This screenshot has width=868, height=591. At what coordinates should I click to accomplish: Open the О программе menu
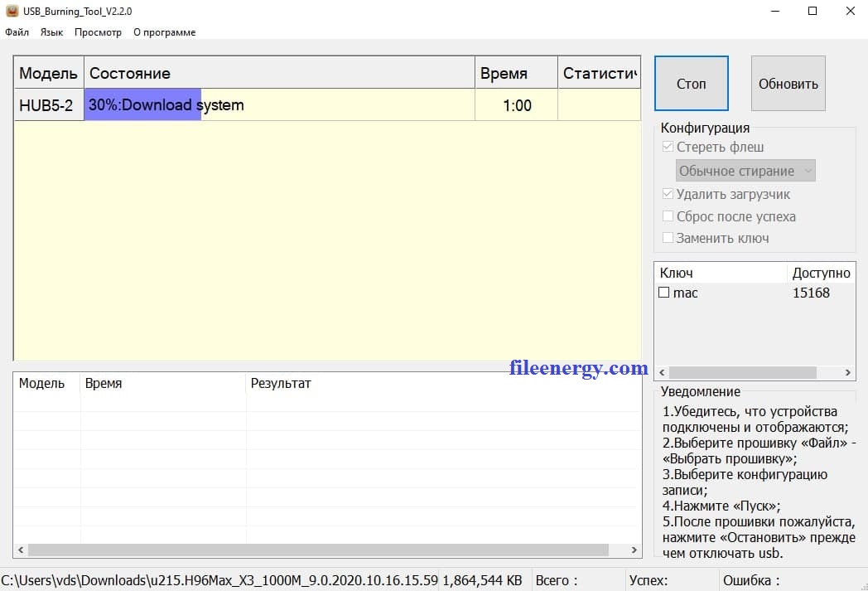(165, 32)
